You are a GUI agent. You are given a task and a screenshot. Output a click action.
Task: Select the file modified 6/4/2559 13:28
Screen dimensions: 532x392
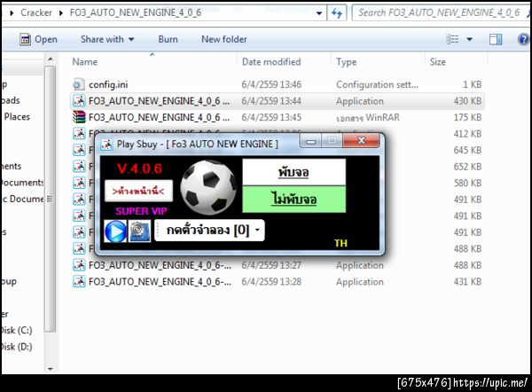pyautogui.click(x=277, y=281)
